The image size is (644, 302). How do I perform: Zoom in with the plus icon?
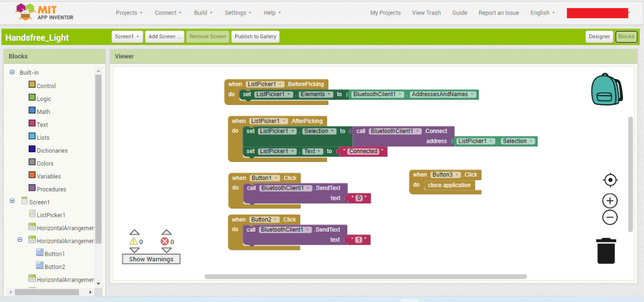(610, 201)
